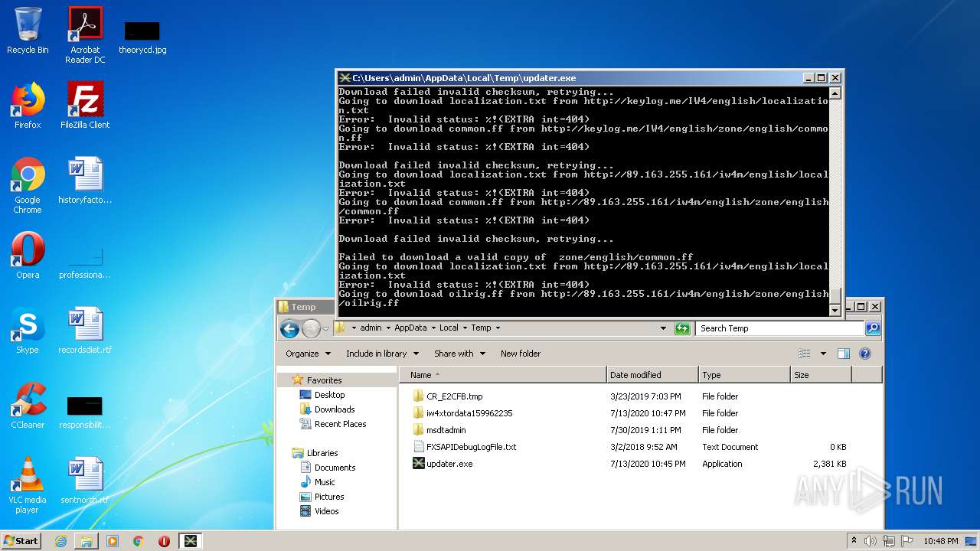
Task: Select the responsibilit... desktop file
Action: pyautogui.click(x=85, y=412)
